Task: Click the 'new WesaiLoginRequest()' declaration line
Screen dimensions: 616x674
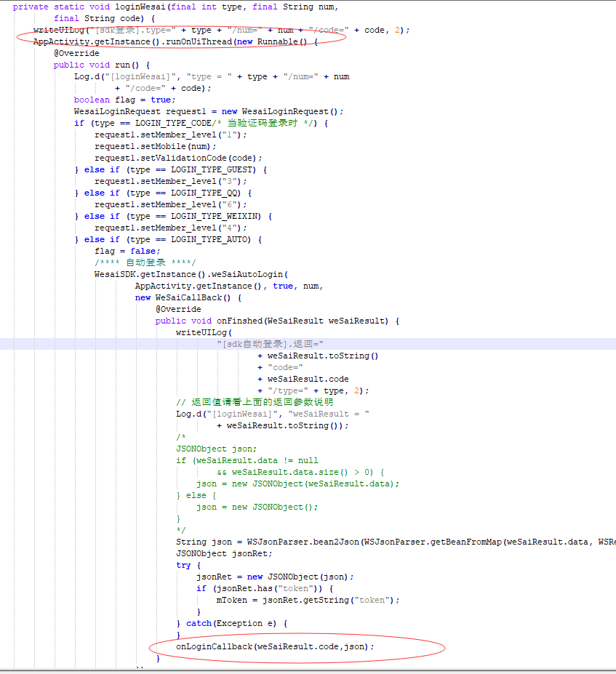Action: [x=209, y=111]
